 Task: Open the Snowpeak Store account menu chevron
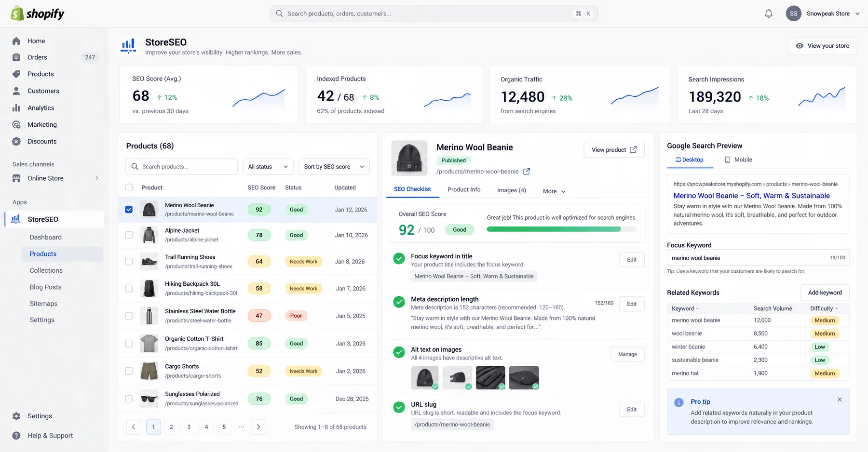pyautogui.click(x=857, y=13)
